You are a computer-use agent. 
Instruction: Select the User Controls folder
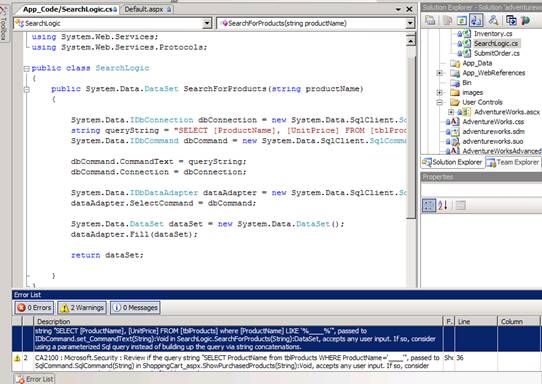point(482,102)
